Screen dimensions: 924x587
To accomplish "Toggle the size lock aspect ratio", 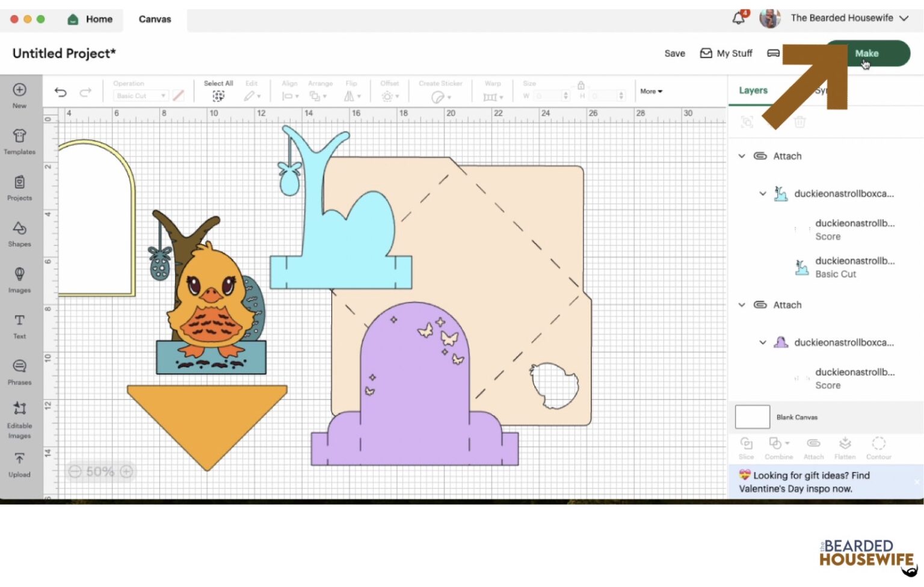I will pos(581,86).
